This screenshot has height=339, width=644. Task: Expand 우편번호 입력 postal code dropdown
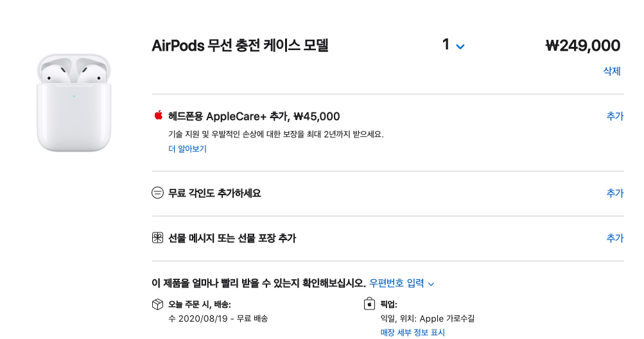[401, 283]
